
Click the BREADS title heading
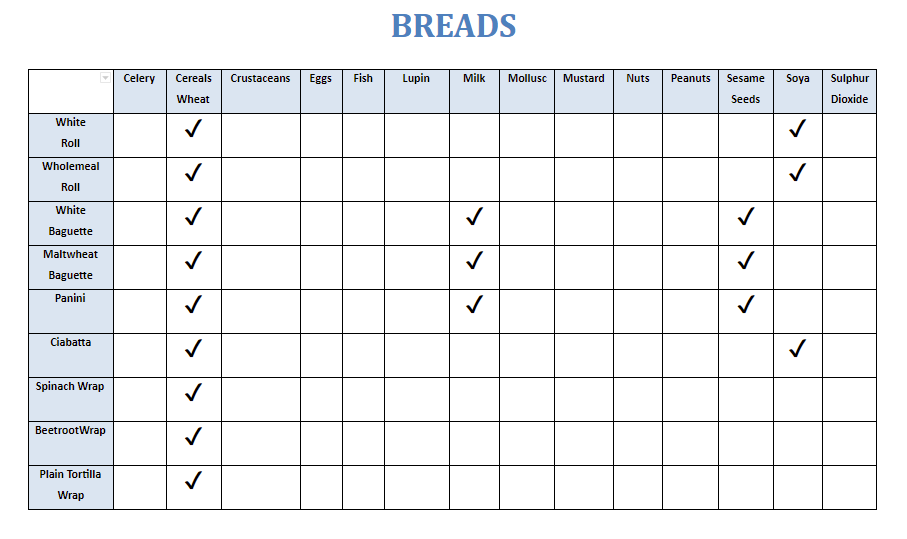tap(454, 26)
